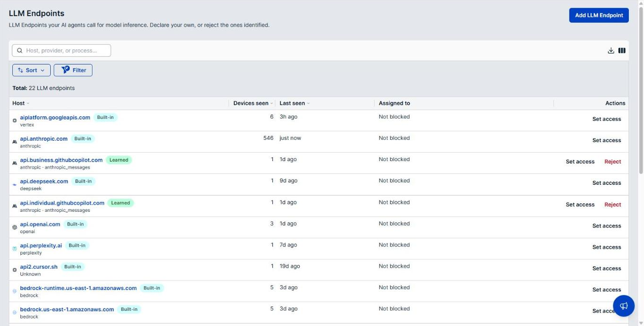Sort by Last seen column
644x326 pixels.
[x=294, y=103]
